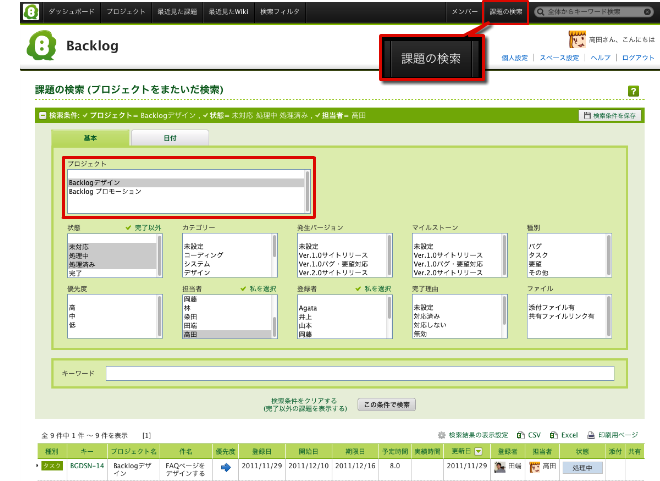
Task: Click the 状態 list scrollbar
Action: click(160, 255)
